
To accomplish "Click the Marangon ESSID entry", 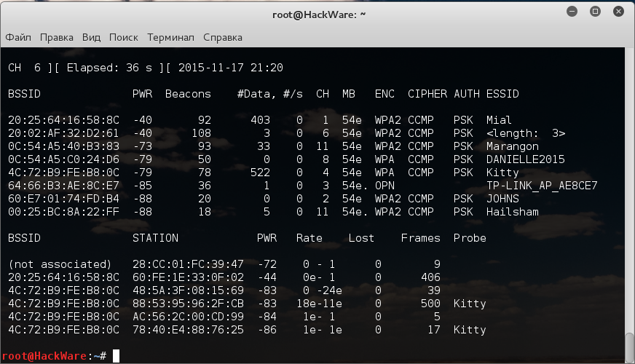I will 513,146.
